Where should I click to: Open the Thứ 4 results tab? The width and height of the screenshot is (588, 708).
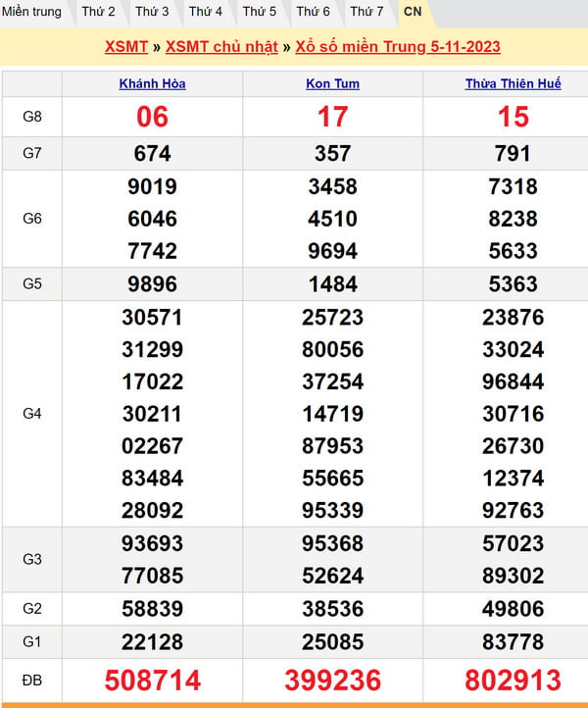tap(206, 12)
